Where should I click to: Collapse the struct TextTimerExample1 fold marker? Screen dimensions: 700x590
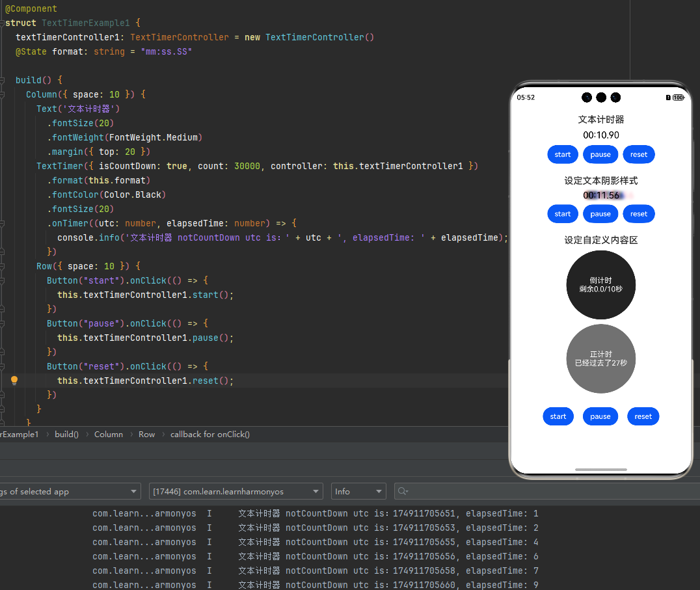coord(2,23)
